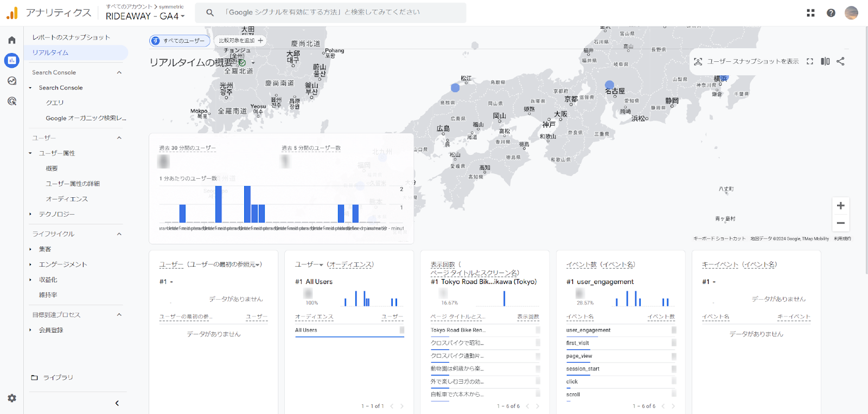Collapse the Search Console section
Image resolution: width=868 pixels, height=414 pixels.
click(x=119, y=73)
